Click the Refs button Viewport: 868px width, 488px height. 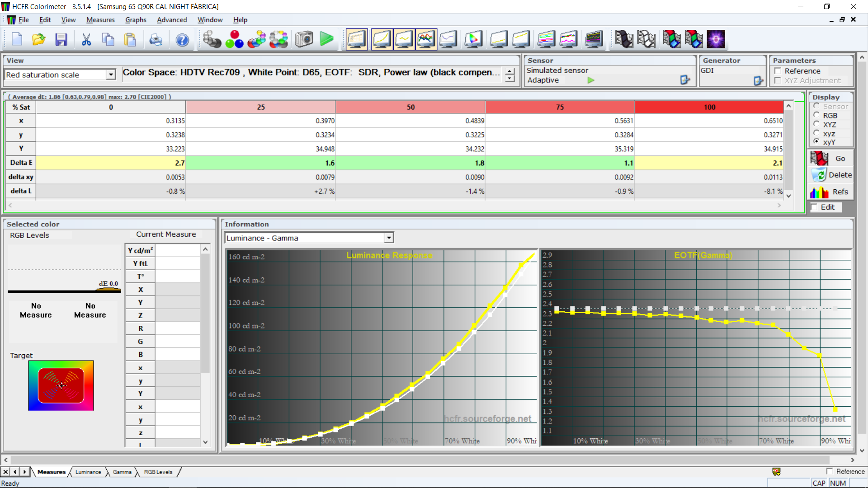(831, 192)
